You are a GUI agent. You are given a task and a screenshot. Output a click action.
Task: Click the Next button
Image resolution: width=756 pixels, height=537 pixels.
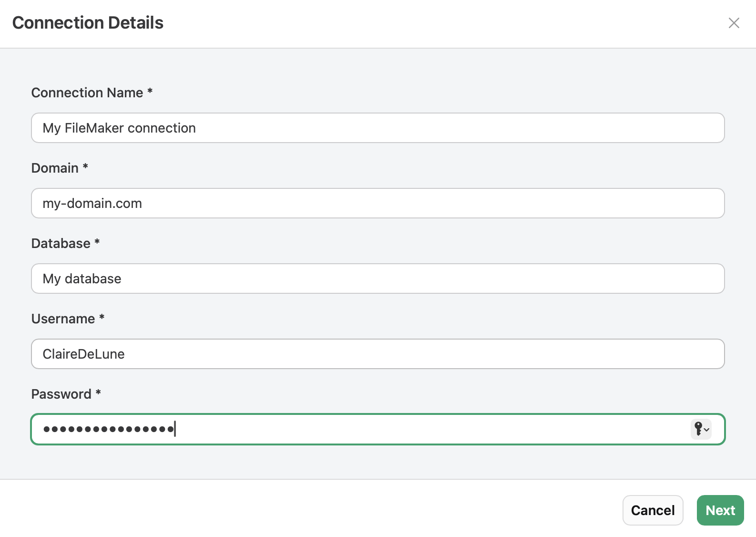coord(720,510)
